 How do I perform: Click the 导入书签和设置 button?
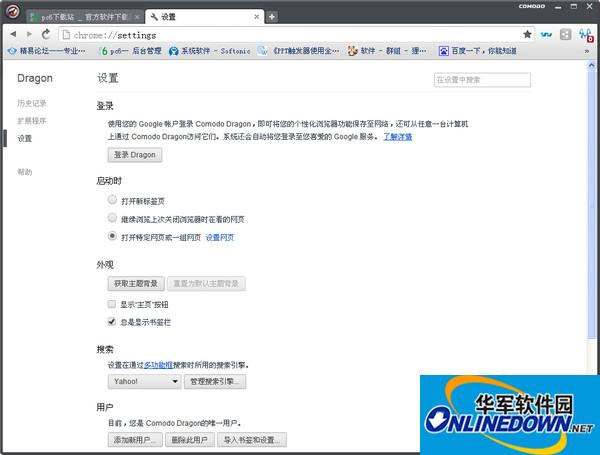[252, 440]
